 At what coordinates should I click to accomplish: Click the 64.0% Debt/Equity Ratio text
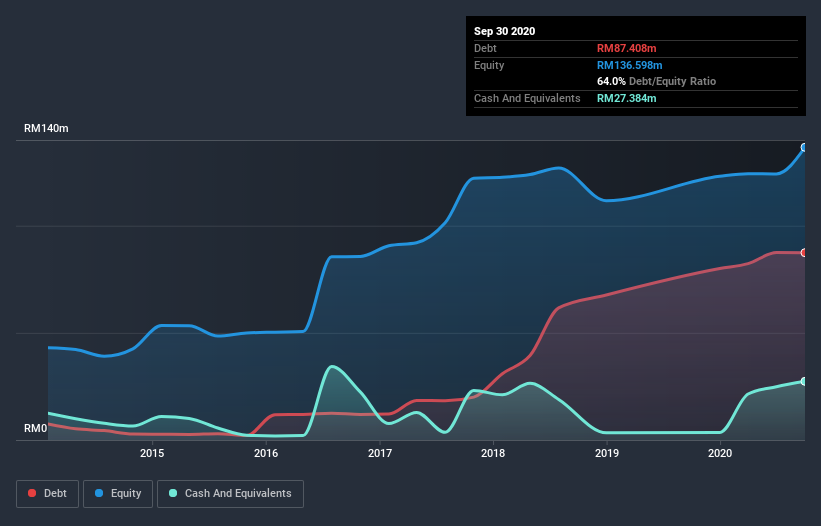coord(657,81)
